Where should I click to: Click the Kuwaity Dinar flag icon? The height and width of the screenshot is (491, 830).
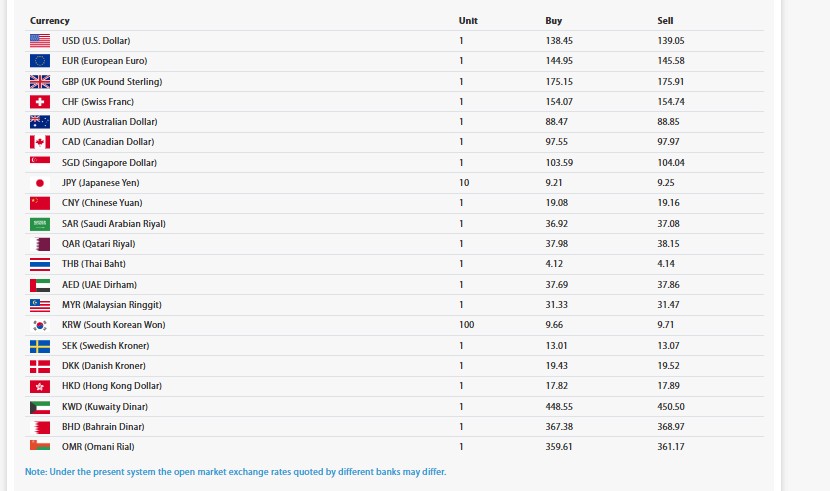coord(40,406)
